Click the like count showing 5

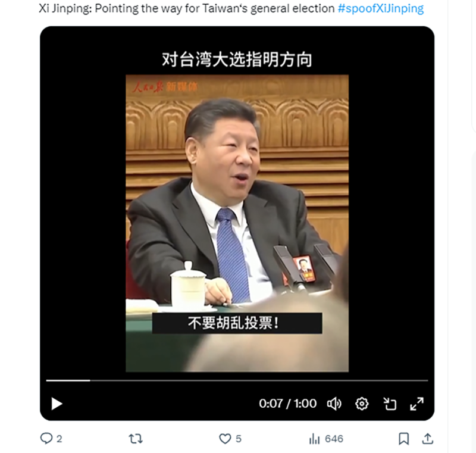pyautogui.click(x=239, y=439)
